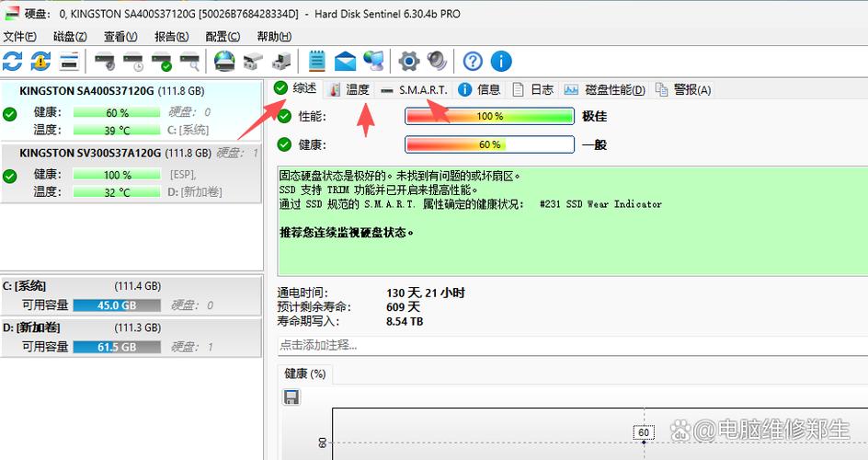Image resolution: width=868 pixels, height=460 pixels.
Task: Switch to the 日志 log tab
Action: click(533, 89)
